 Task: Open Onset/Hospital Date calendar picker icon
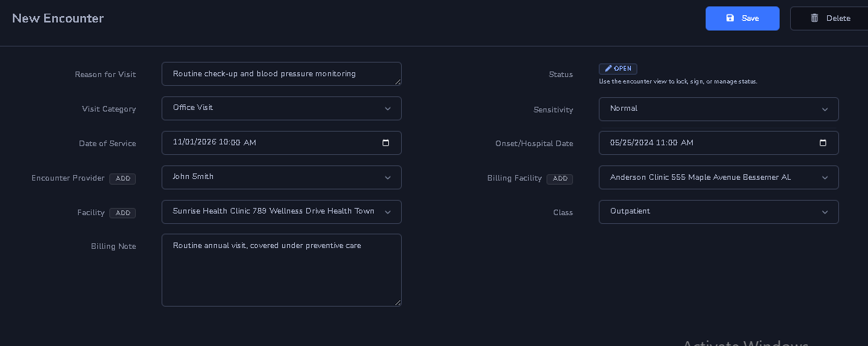tap(823, 143)
